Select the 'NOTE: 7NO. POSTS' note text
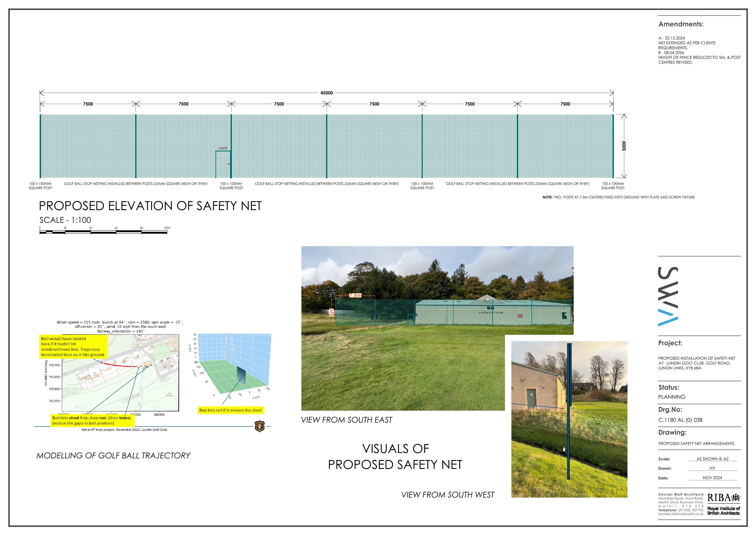The width and height of the screenshot is (756, 535). [x=619, y=197]
